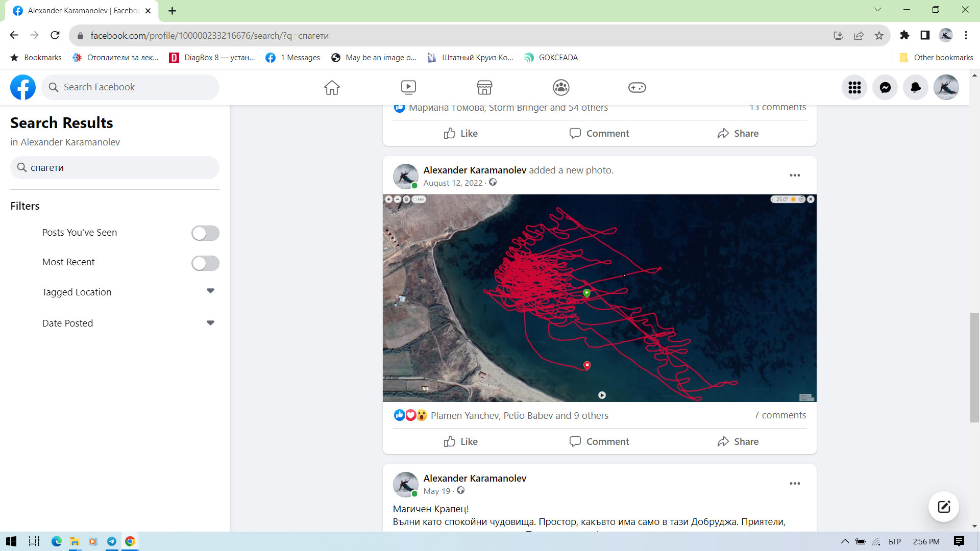
Task: Like the August 12 photo post
Action: (x=460, y=441)
